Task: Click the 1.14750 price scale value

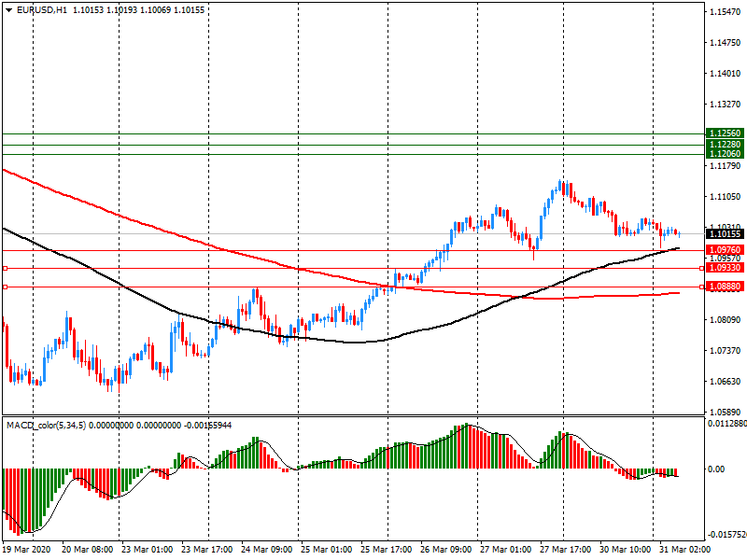Action: pyautogui.click(x=726, y=43)
